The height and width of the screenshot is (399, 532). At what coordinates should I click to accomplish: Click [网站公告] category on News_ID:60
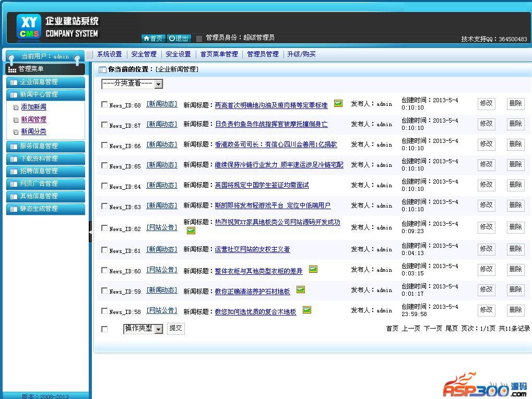coord(162,270)
